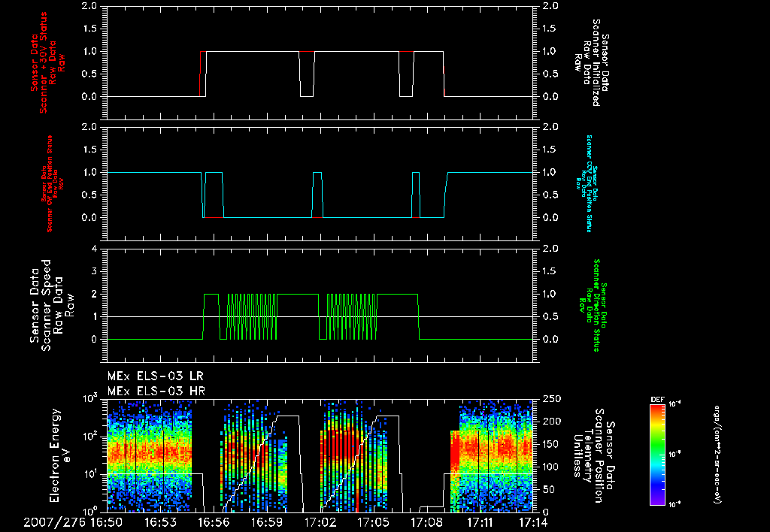
Task: Click the ergs/(cm**2-sr-sec-eV) units label
Action: point(718,454)
